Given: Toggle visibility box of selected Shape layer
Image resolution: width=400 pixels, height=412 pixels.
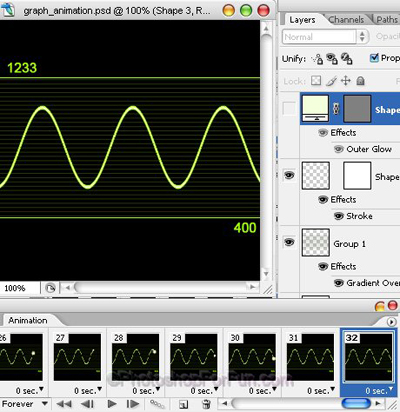Looking at the screenshot, I should coord(289,109).
